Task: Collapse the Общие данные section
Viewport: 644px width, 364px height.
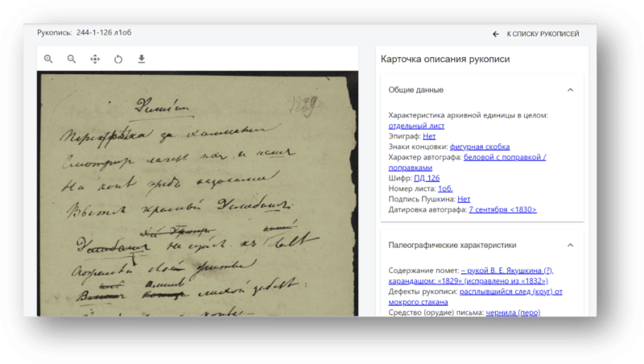Action: point(570,89)
